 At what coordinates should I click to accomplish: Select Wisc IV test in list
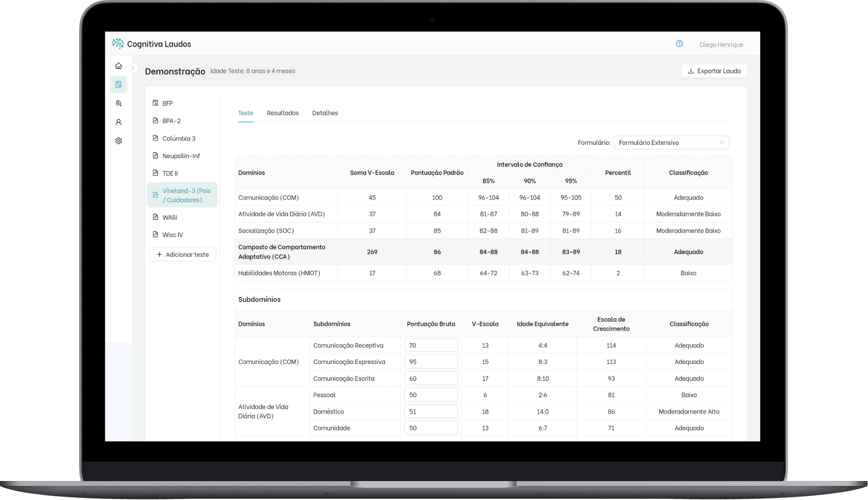[172, 235]
